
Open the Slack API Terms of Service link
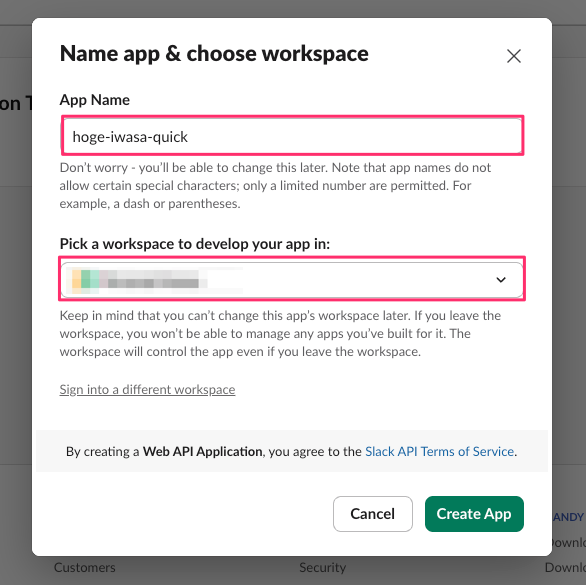point(439,452)
